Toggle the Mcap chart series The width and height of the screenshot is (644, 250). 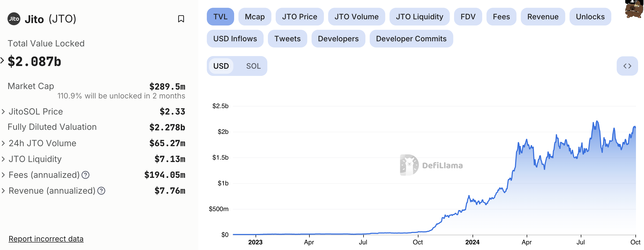254,17
